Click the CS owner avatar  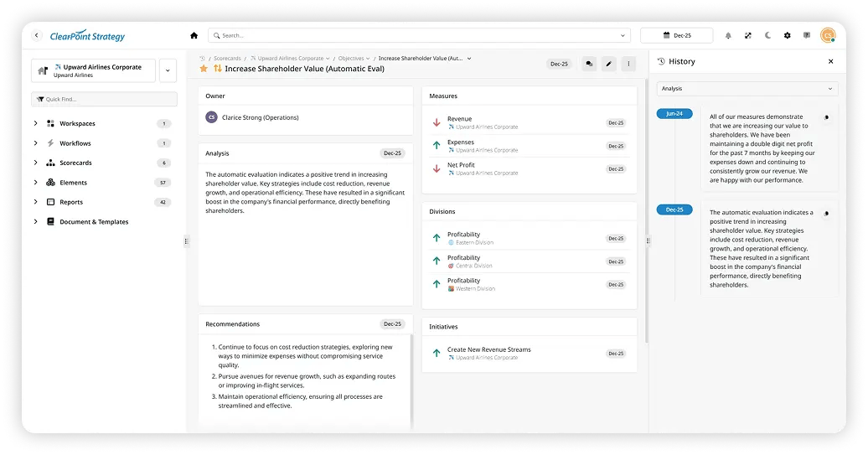[x=211, y=117]
